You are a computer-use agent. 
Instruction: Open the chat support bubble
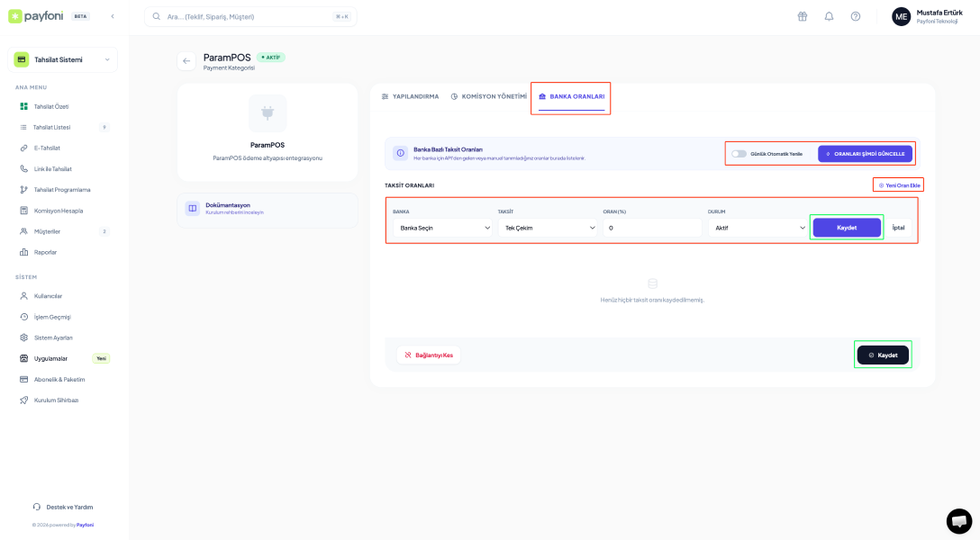coord(958,520)
